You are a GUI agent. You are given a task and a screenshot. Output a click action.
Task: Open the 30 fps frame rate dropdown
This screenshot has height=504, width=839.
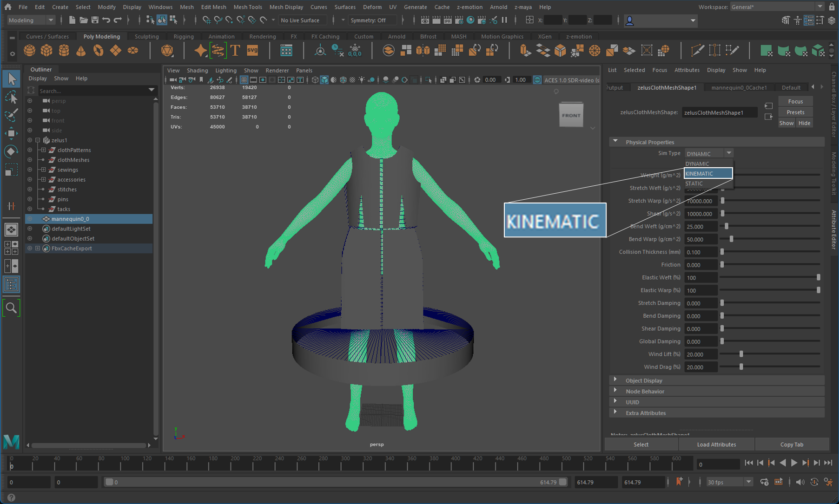[x=729, y=482]
